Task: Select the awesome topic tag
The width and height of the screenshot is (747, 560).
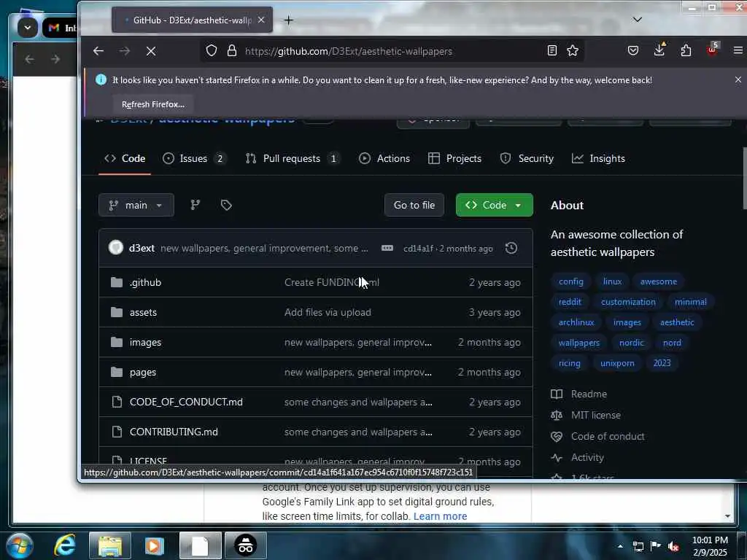Action: 659,281
